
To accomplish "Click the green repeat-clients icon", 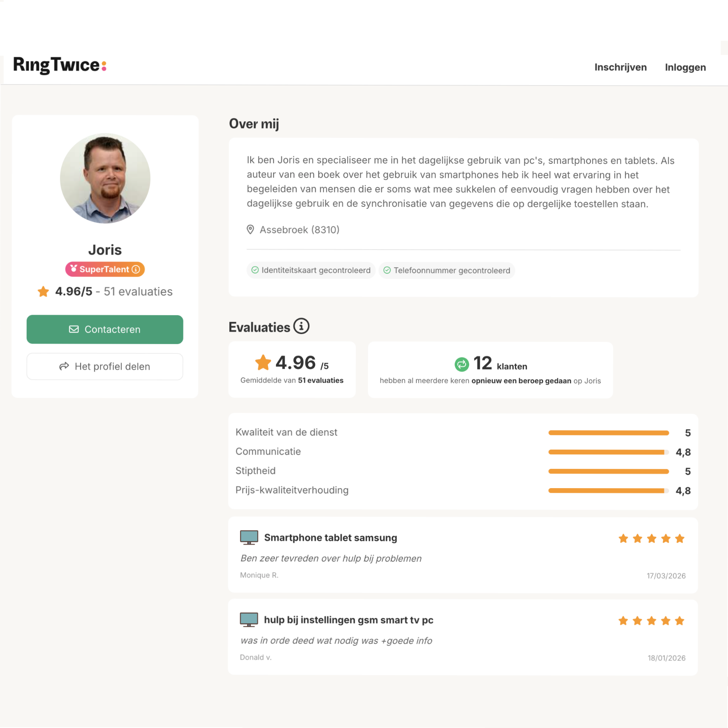I will (x=462, y=364).
